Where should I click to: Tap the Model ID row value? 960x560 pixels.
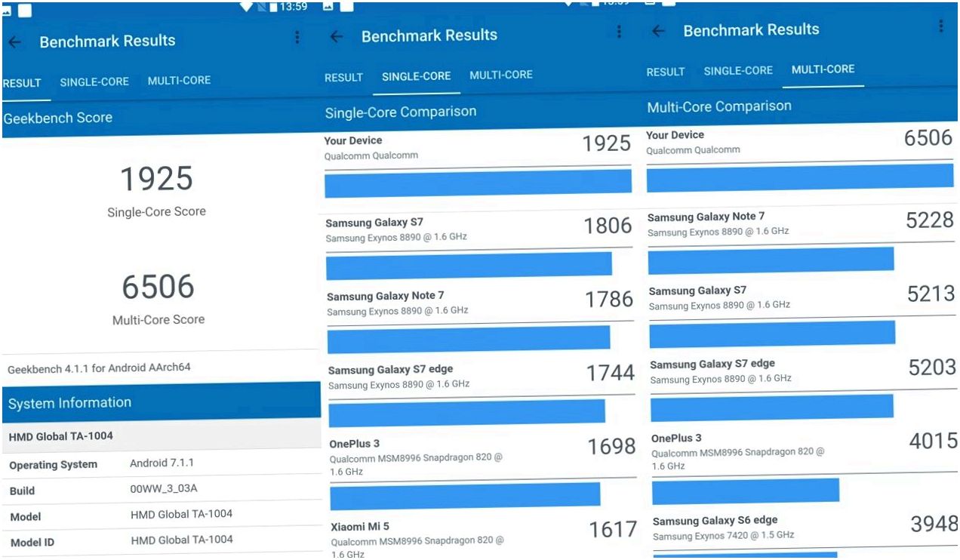182,540
